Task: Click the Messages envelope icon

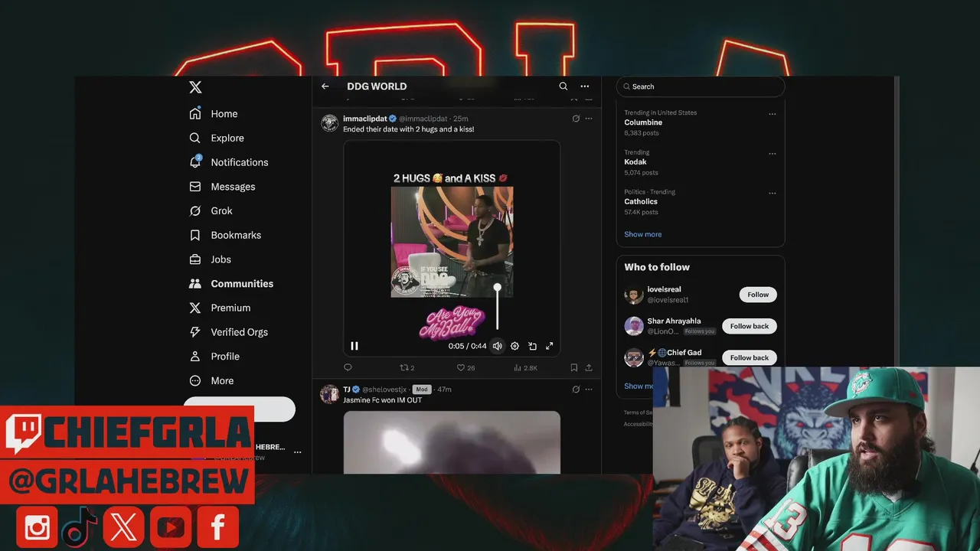Action: 195,187
